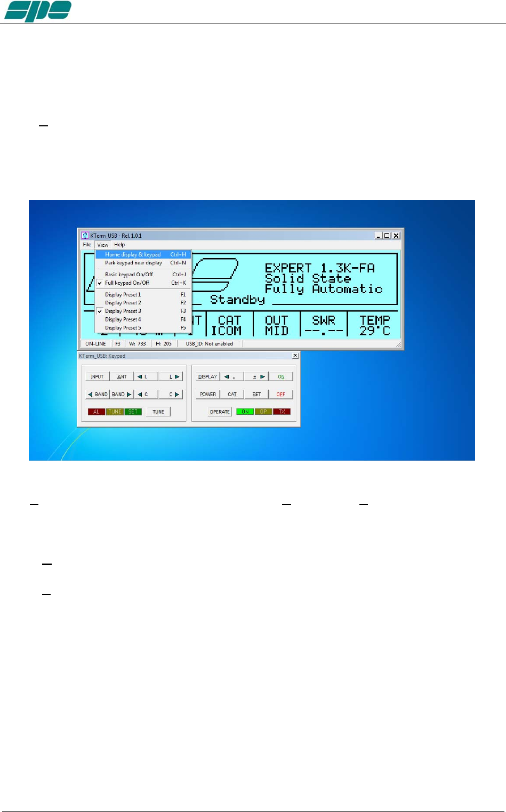506x812 pixels.
Task: Select Home display & keypad menu entry
Action: click(143, 254)
